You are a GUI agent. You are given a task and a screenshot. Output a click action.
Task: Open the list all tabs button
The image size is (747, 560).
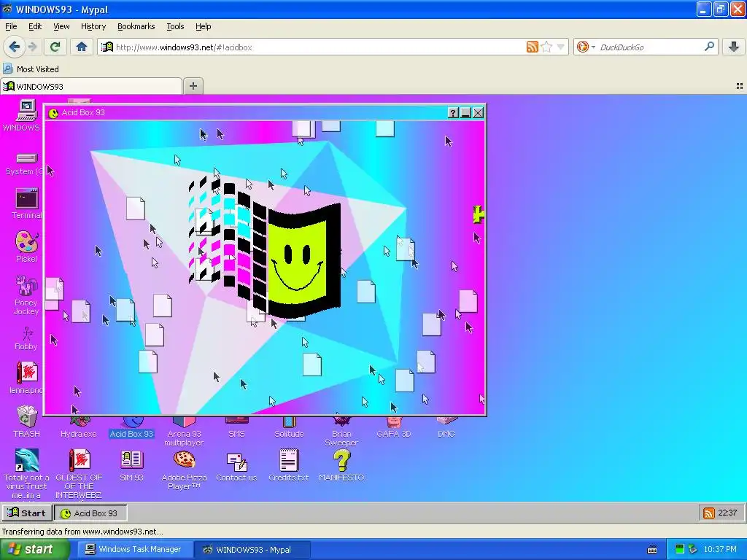click(x=740, y=86)
